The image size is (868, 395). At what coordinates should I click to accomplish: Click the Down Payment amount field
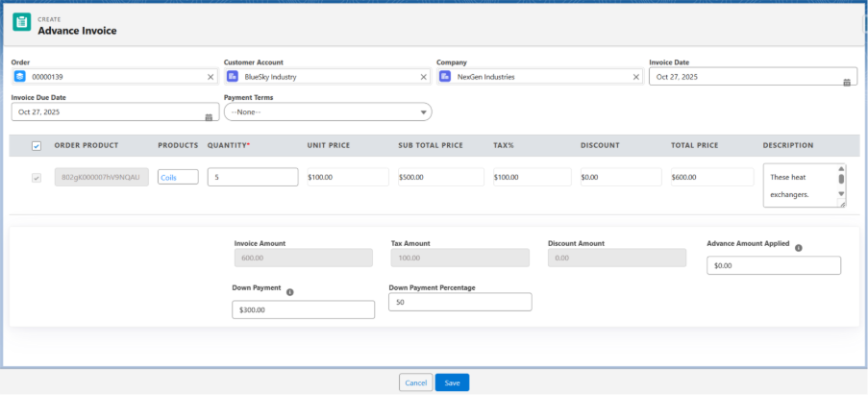(303, 309)
